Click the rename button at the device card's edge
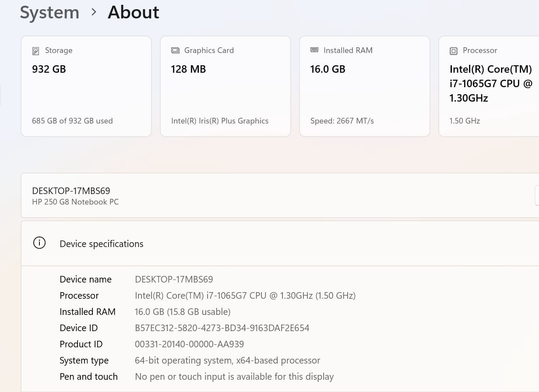Image resolution: width=539 pixels, height=392 pixels. click(x=536, y=195)
